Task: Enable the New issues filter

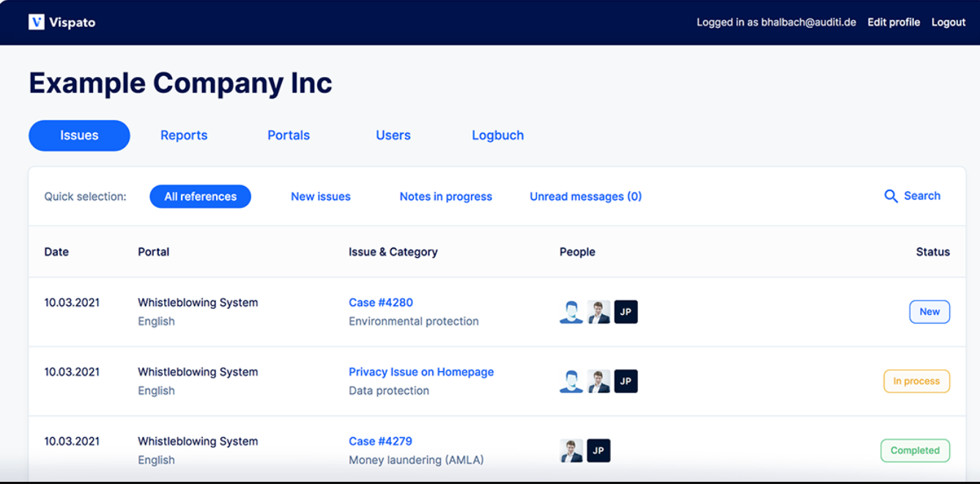Action: point(321,196)
